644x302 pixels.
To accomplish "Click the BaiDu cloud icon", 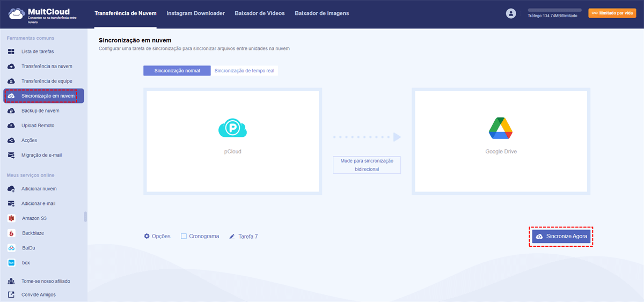I will click(x=11, y=248).
